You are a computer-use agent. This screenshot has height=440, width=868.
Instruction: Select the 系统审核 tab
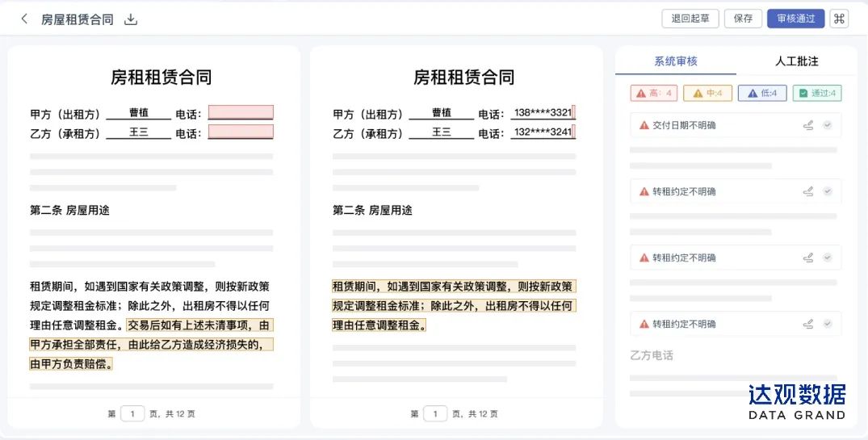675,61
